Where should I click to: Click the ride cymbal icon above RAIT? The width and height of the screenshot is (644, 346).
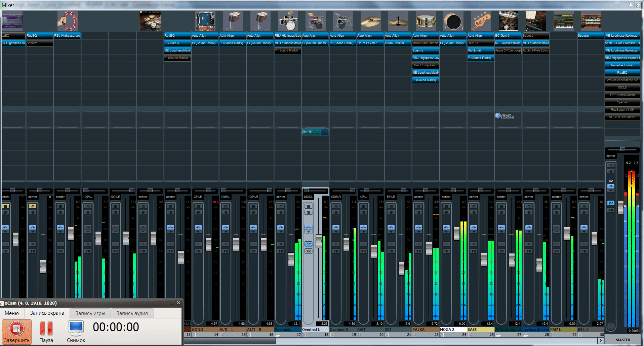click(370, 21)
